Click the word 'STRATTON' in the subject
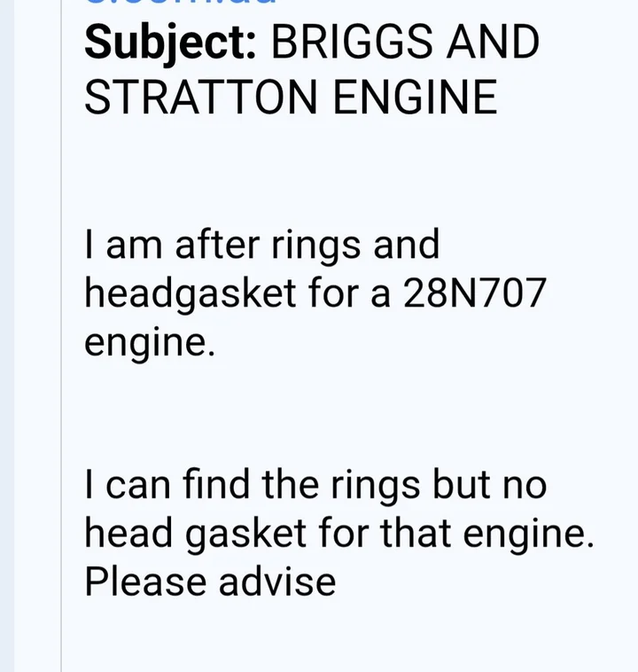Screen dimensions: 638x672 (200, 97)
